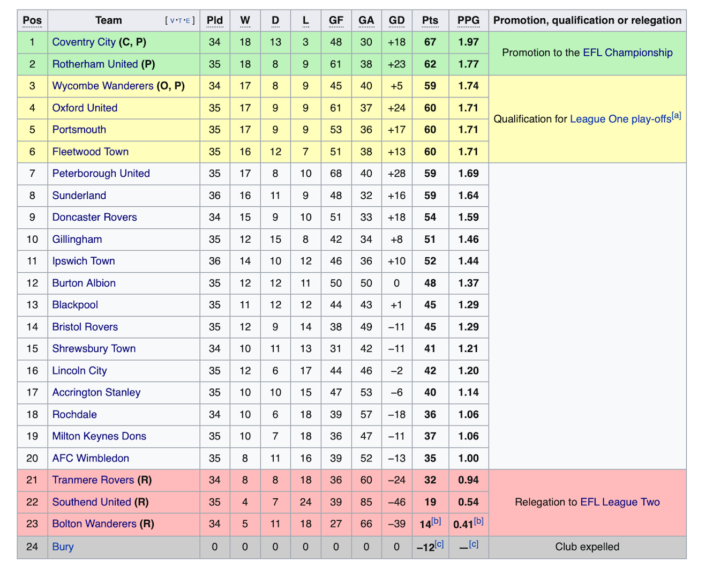Image resolution: width=728 pixels, height=568 pixels.
Task: Follow the Blackpool team link
Action: click(x=75, y=305)
